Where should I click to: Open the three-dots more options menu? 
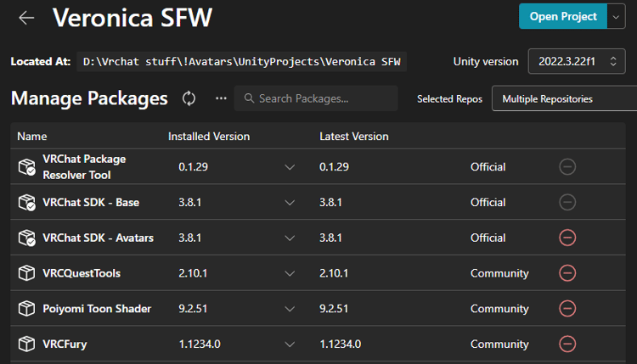coord(221,98)
